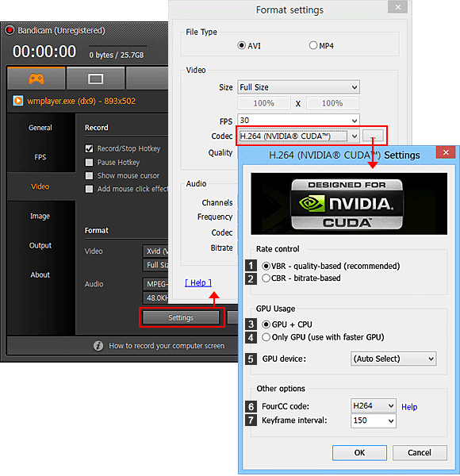
Task: Enable Add mouse click effect checkbox
Action: [x=89, y=189]
